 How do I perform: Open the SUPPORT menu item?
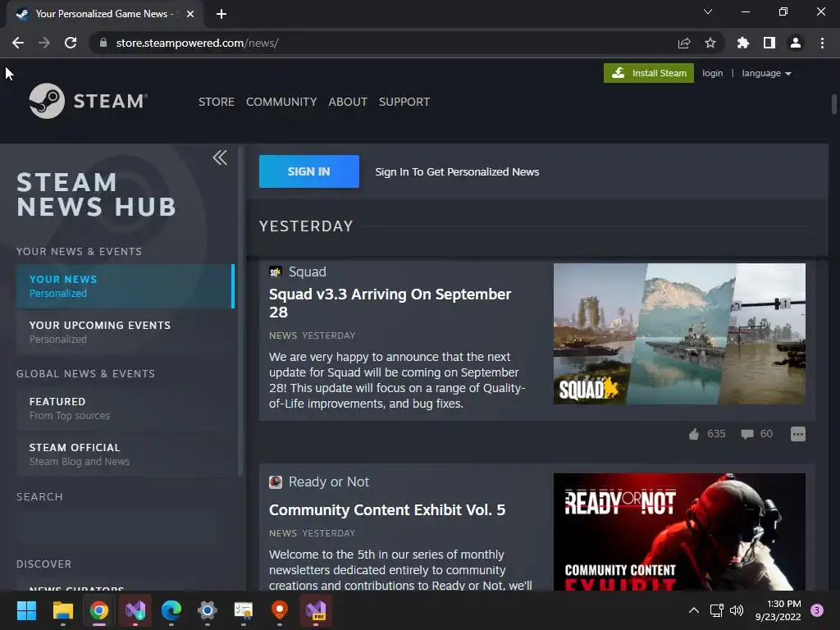404,102
